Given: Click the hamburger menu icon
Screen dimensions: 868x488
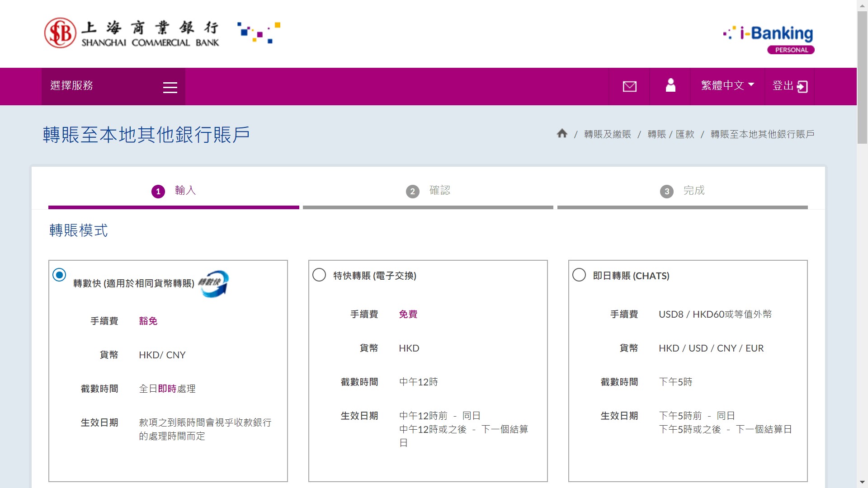Looking at the screenshot, I should point(170,87).
